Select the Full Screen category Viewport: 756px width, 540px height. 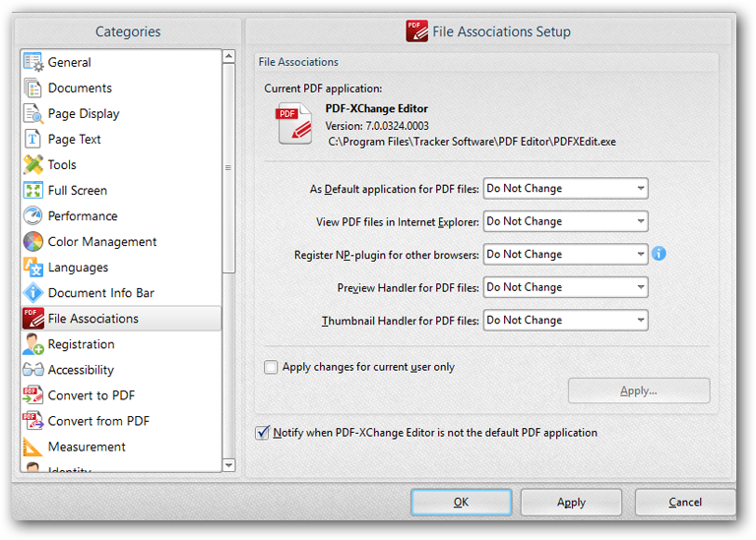point(121,190)
